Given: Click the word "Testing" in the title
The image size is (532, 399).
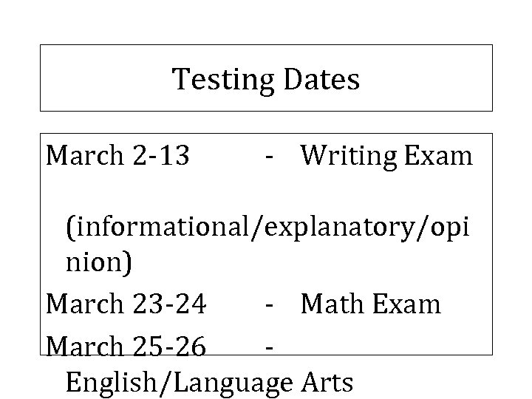Looking at the screenshot, I should coord(219,79).
